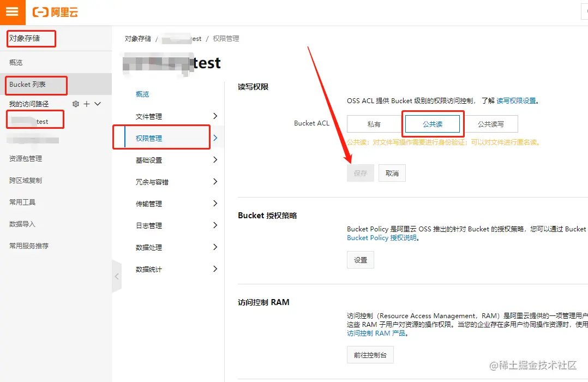Open 数据处理 section
This screenshot has width=588, height=382.
pyautogui.click(x=149, y=247)
